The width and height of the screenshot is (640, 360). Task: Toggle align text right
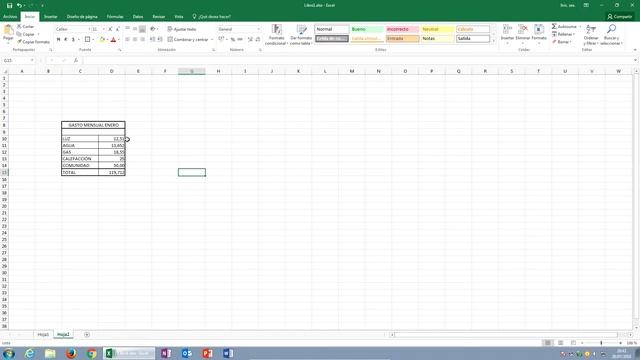[142, 40]
